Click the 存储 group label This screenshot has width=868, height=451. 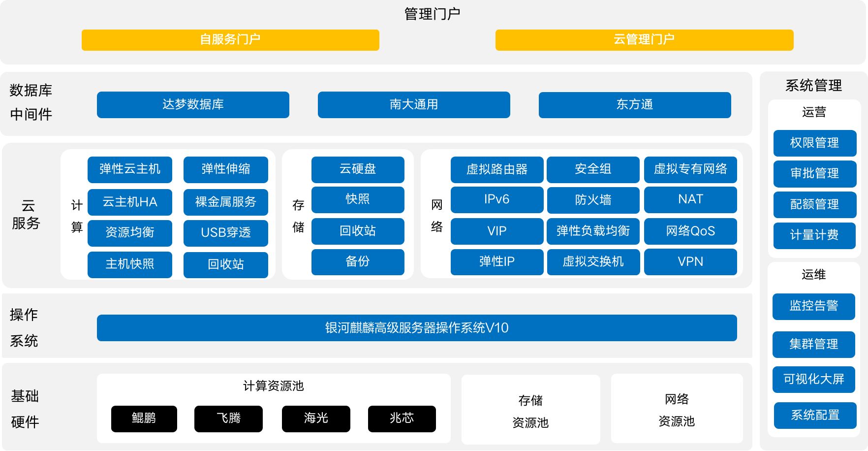[298, 216]
